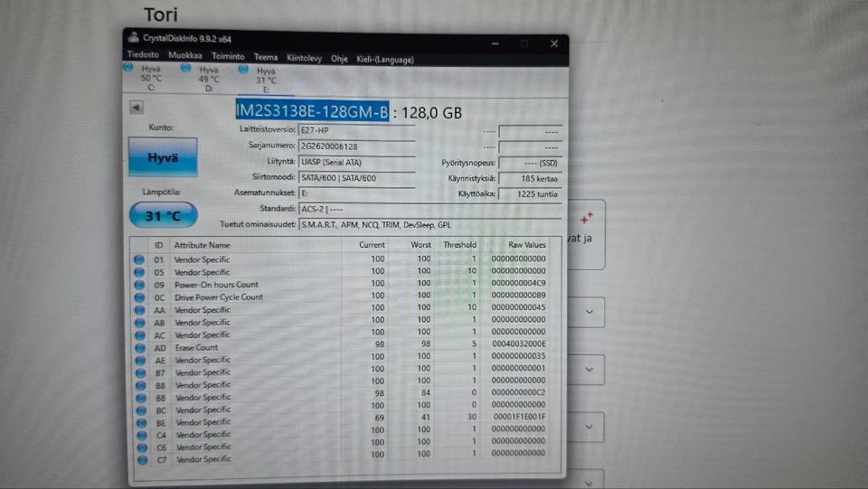Click status icon of attribute 01 row

[139, 259]
